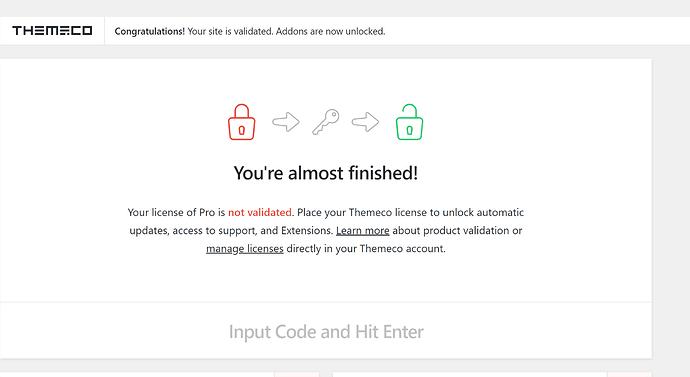
Task: Click the arrow between red lock and key
Action: pyautogui.click(x=286, y=122)
